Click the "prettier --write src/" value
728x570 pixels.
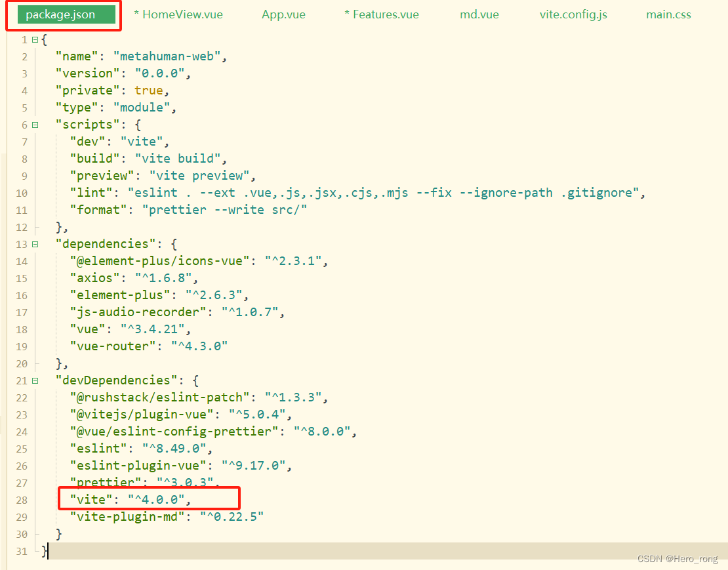pos(224,211)
